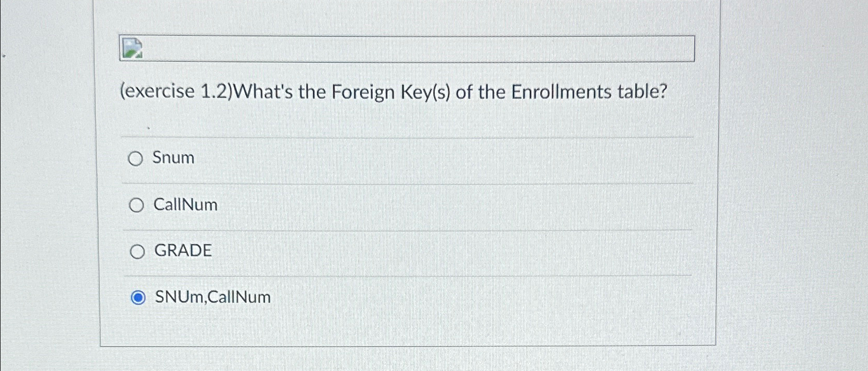Click the unselected GRADE radio circle

point(137,251)
